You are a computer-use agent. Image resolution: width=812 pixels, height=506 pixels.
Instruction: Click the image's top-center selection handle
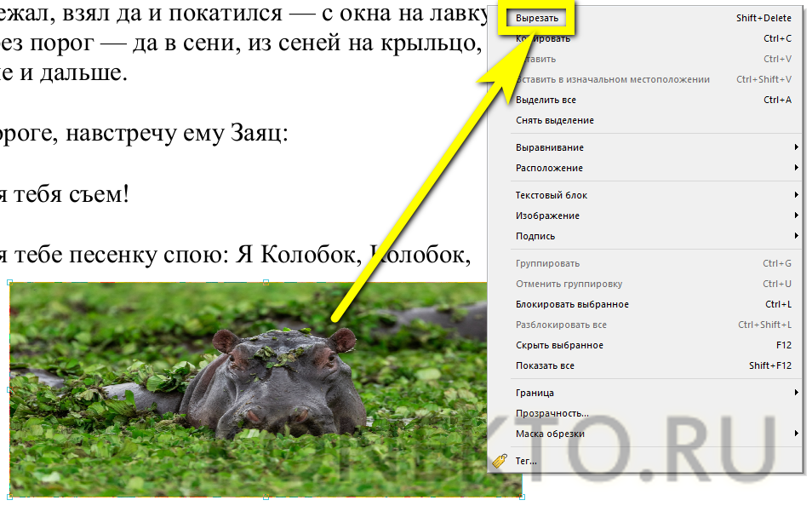[x=266, y=282]
